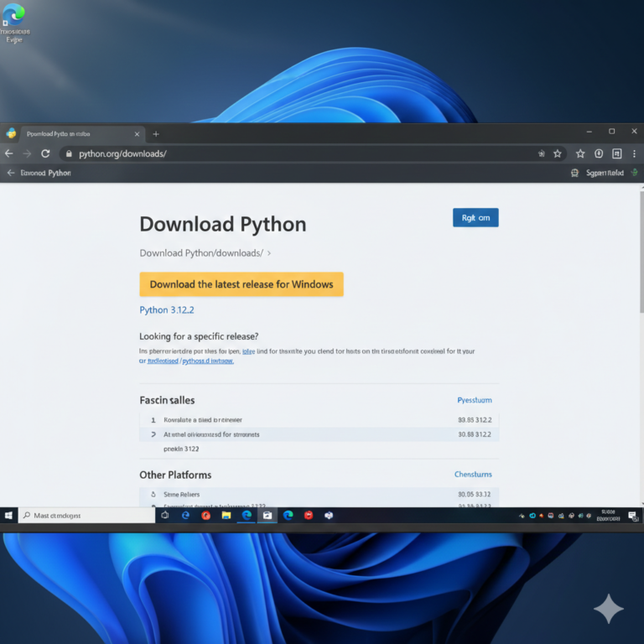This screenshot has width=644, height=644.
Task: Open the Edge shortcut on the desktop
Action: (14, 23)
